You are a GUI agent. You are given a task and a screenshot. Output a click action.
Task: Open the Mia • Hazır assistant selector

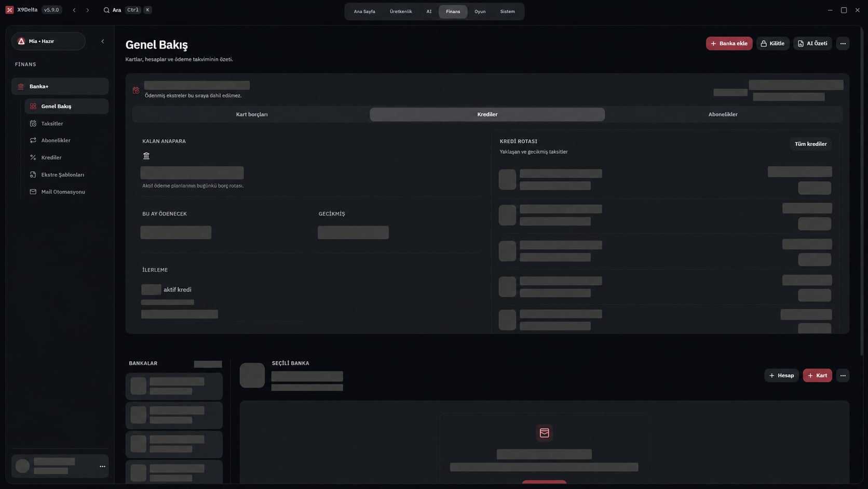coord(48,41)
